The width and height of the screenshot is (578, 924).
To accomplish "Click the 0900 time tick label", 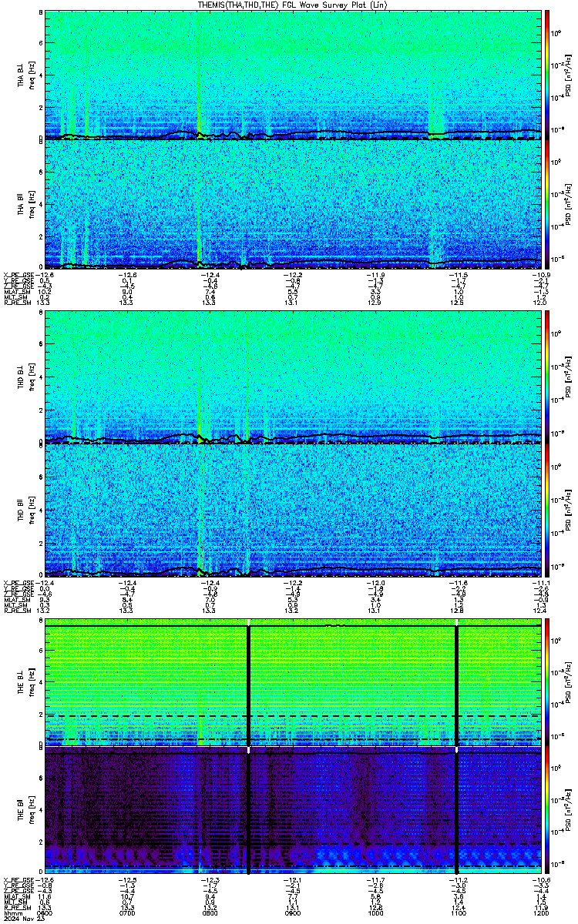I will pos(294,912).
